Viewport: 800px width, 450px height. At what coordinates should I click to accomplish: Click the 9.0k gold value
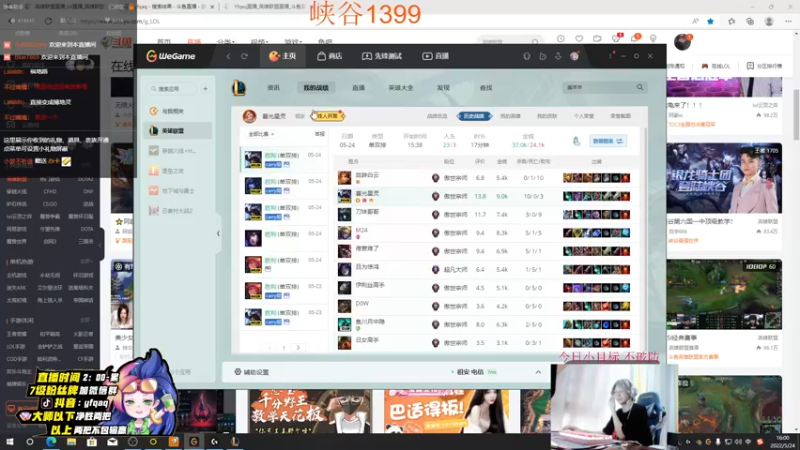(502, 196)
